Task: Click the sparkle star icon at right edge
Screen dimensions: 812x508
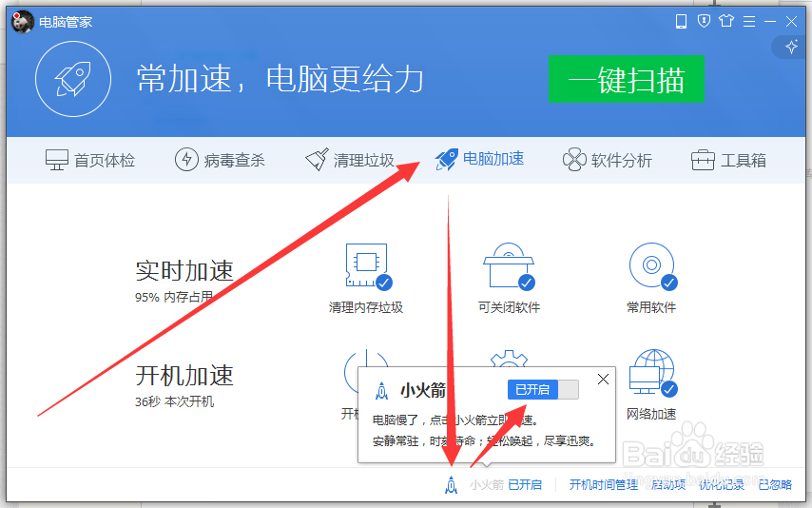Action: click(x=791, y=48)
